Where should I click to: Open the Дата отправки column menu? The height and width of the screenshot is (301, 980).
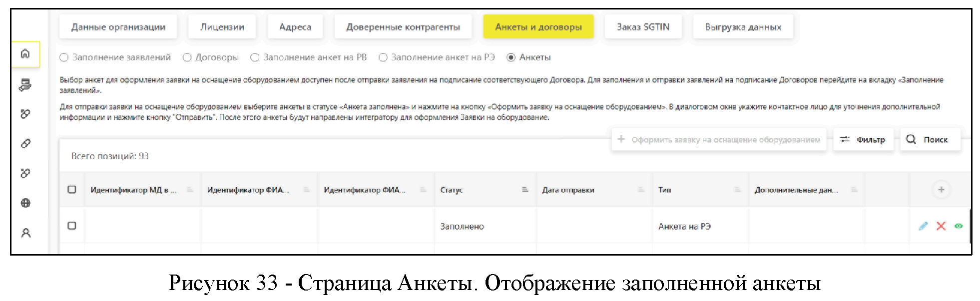(641, 190)
